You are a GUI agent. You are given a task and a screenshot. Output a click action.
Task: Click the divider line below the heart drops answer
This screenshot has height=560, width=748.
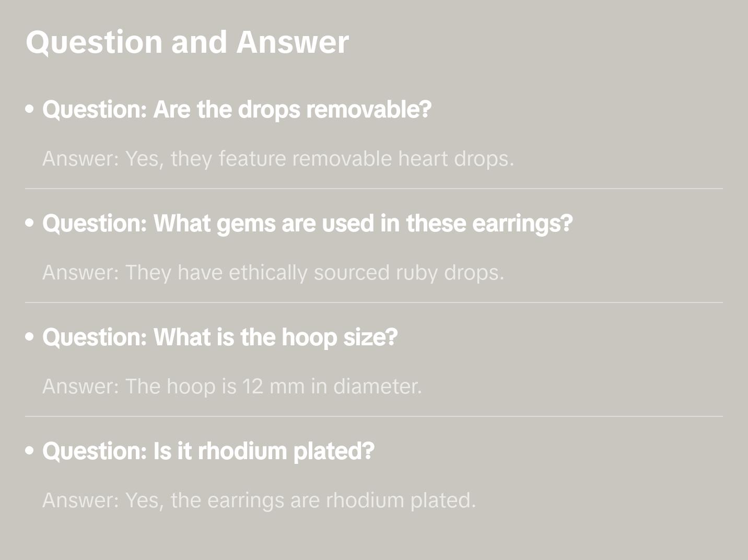click(374, 189)
